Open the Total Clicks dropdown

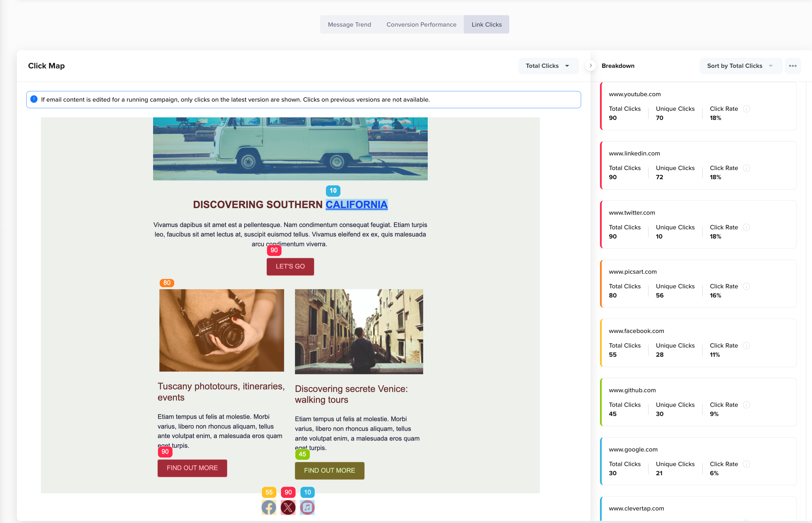click(x=548, y=66)
